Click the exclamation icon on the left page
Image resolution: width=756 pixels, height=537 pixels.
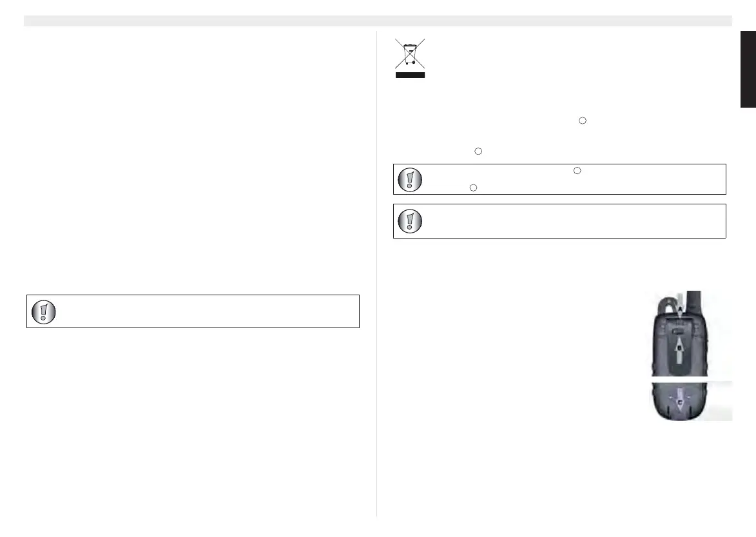tap(43, 312)
